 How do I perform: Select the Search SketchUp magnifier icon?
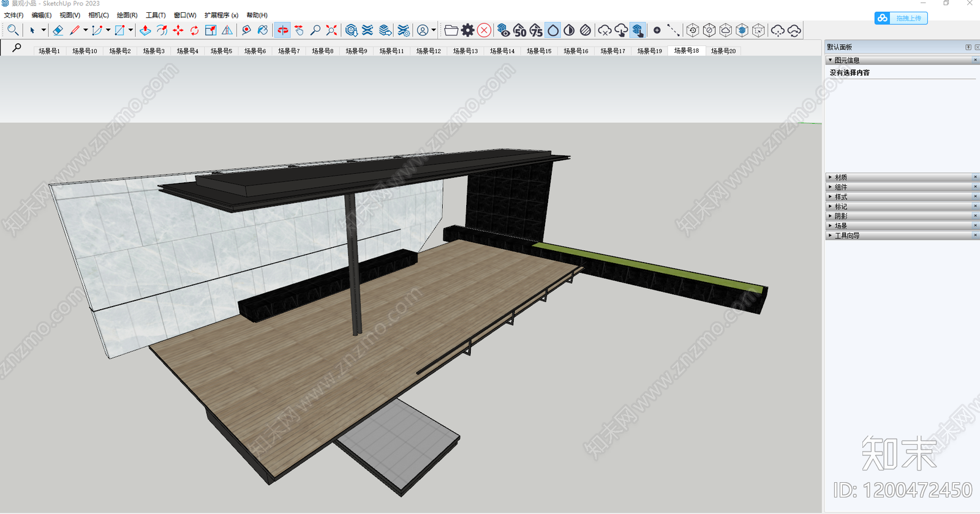pos(12,30)
